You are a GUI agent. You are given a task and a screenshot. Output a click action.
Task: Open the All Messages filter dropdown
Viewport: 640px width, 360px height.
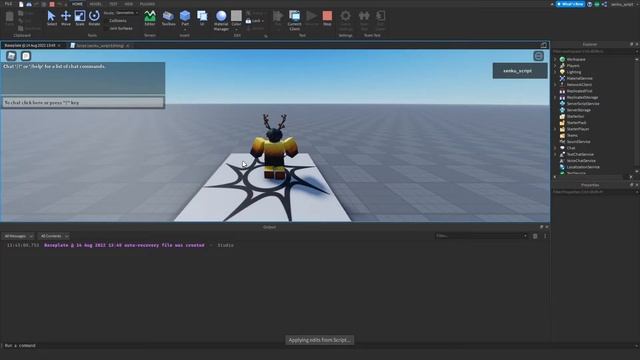(x=18, y=236)
